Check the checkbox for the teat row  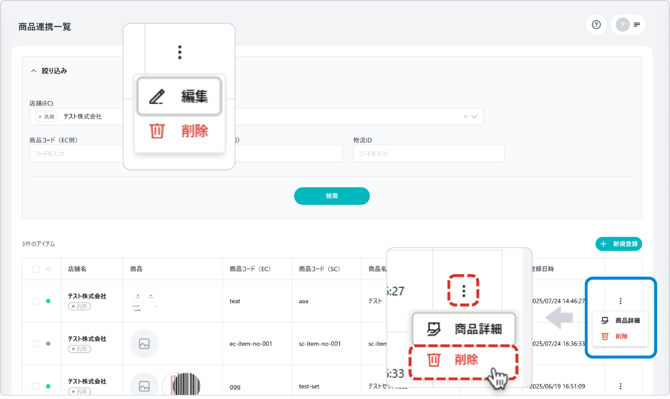click(36, 301)
